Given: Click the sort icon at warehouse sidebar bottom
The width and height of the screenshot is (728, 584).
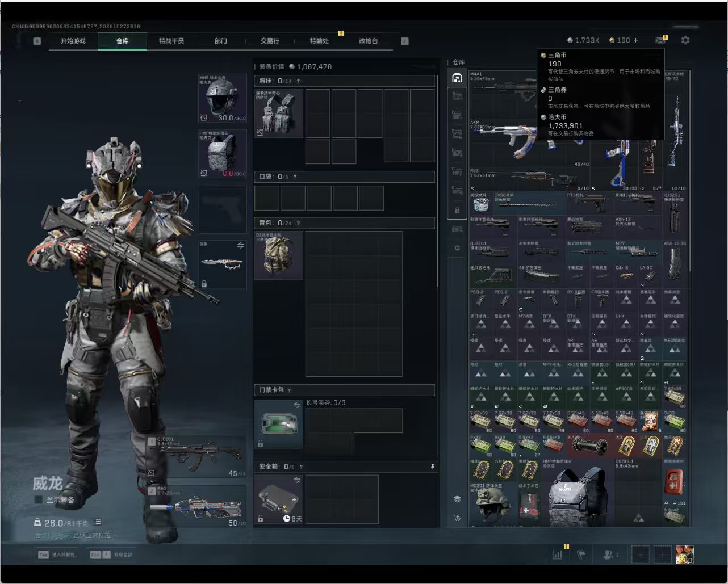Looking at the screenshot, I should click(x=457, y=518).
